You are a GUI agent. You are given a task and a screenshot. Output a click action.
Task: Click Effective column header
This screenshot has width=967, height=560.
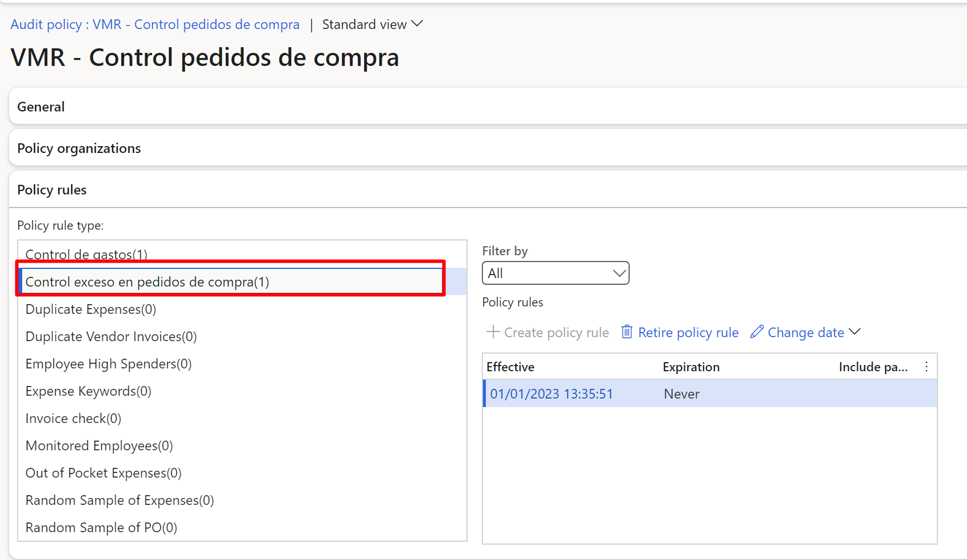pos(510,367)
